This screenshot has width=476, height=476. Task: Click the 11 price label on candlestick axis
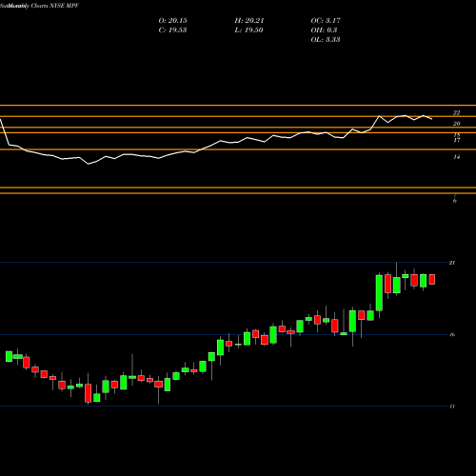tap(452, 407)
